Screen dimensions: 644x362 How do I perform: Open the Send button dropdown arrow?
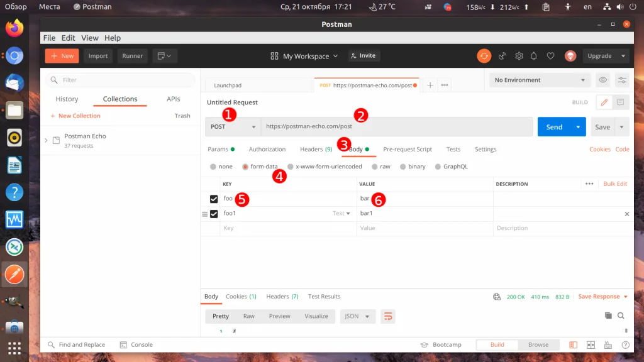(578, 127)
